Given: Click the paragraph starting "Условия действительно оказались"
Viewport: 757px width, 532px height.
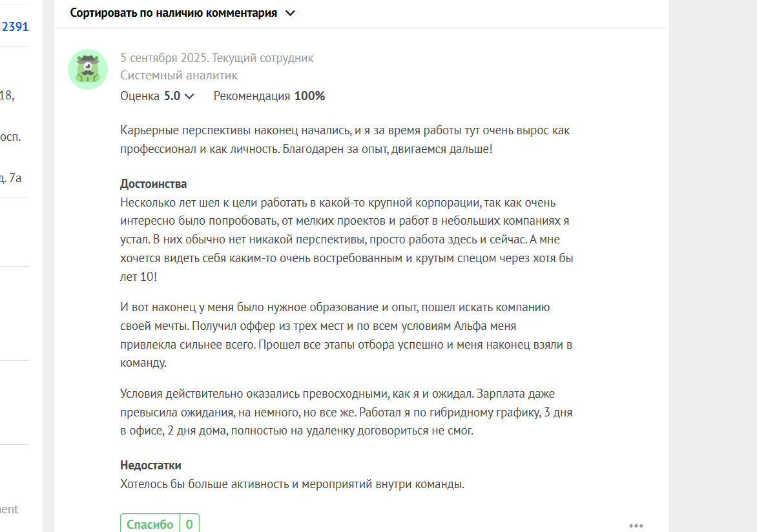Looking at the screenshot, I should tap(346, 412).
